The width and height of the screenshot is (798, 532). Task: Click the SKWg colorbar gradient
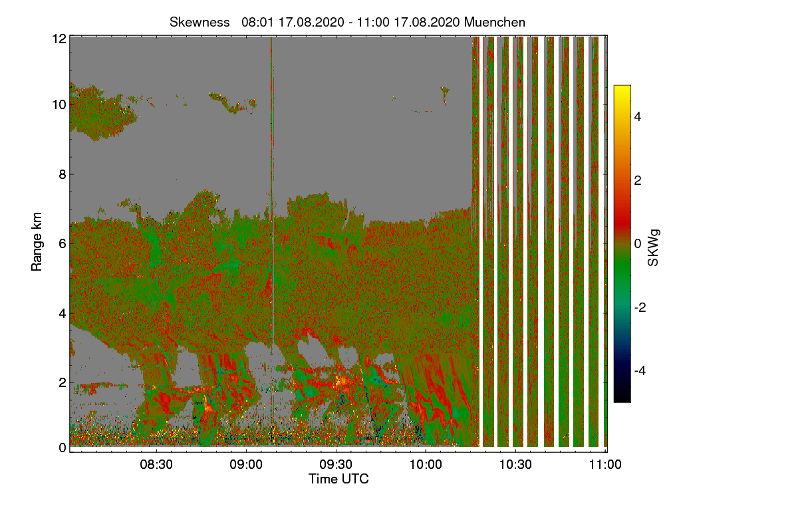click(x=622, y=244)
